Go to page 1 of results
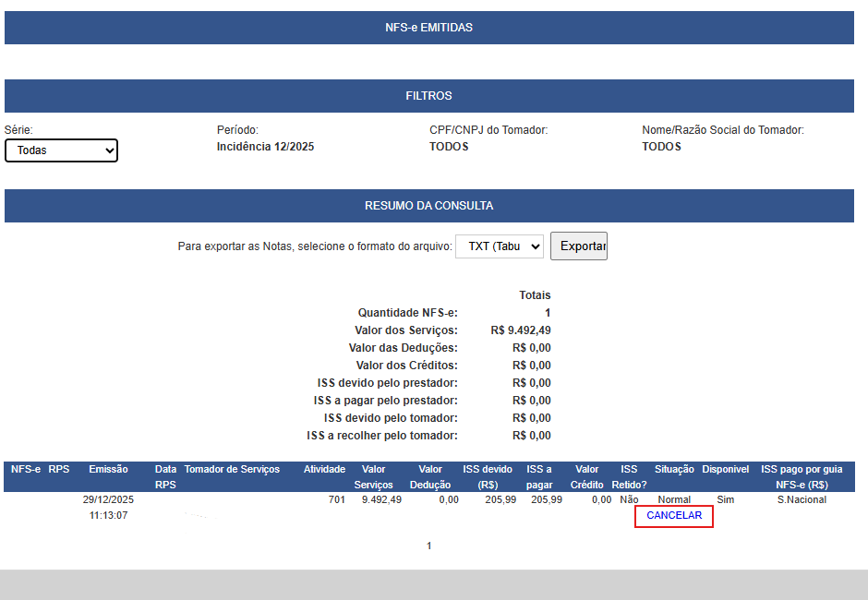This screenshot has width=868, height=600. tap(429, 546)
